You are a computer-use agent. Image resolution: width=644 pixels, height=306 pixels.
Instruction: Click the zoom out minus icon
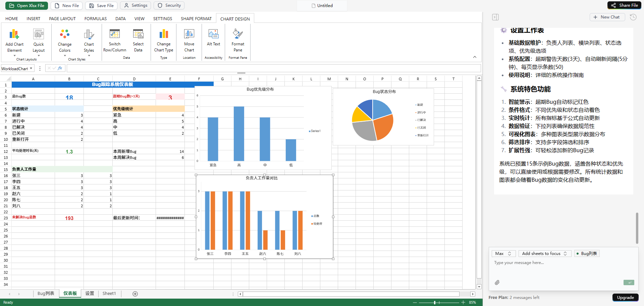point(415,303)
